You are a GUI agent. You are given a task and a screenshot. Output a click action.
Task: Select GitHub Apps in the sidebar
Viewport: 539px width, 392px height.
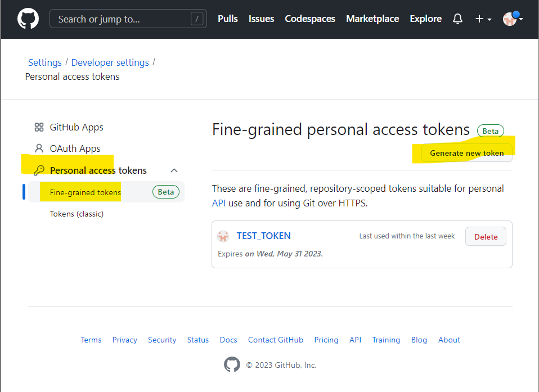[77, 127]
